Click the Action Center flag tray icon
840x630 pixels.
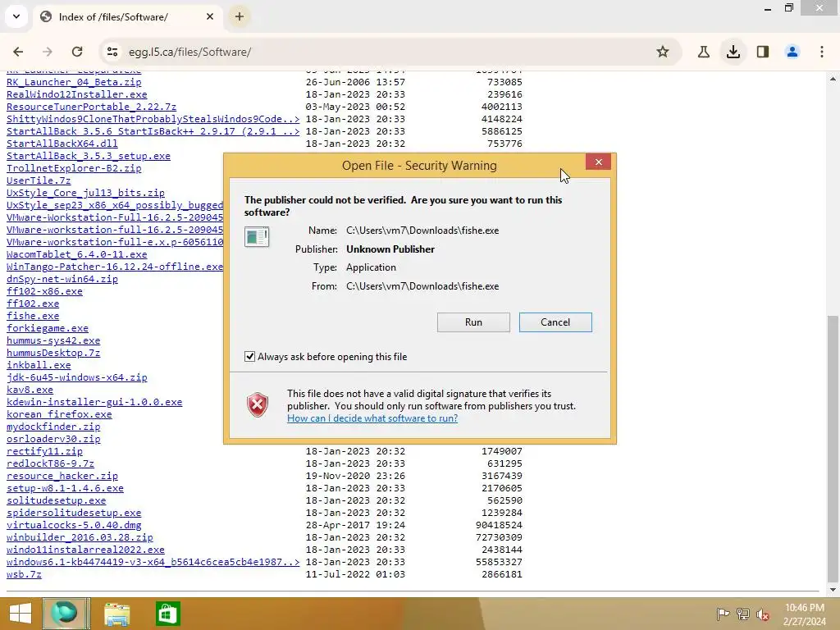723,614
